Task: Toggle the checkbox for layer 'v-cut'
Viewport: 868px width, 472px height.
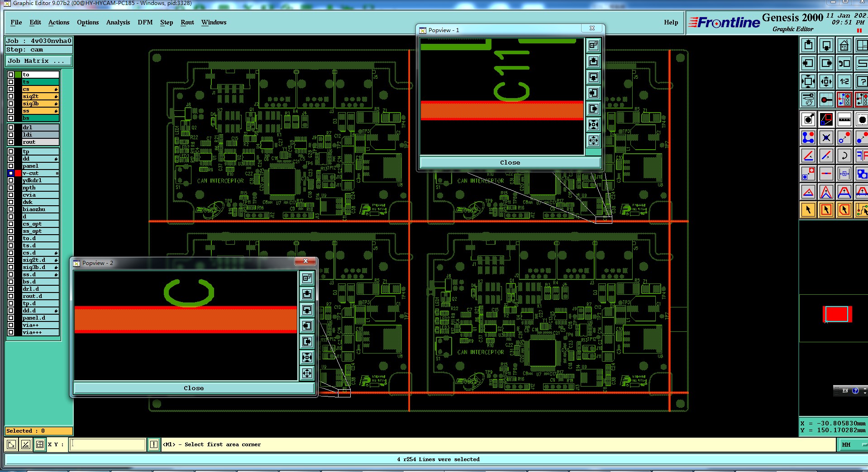Action: (x=11, y=173)
